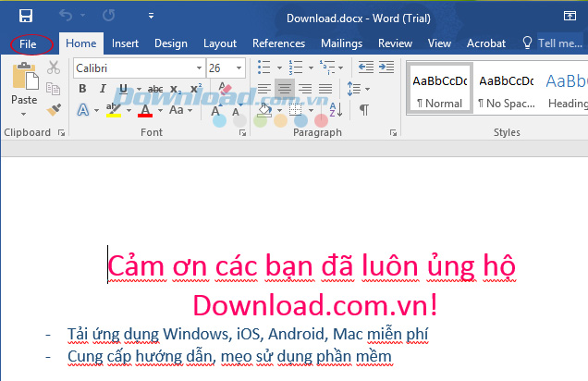588x381 pixels.
Task: Open the Change Case Aa menu
Action: click(x=181, y=110)
